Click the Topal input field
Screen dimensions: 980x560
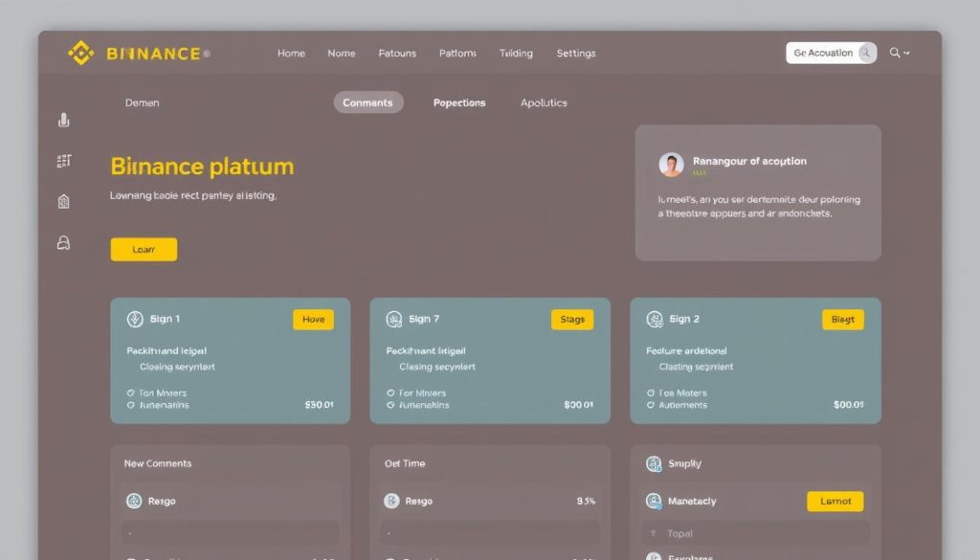click(756, 533)
